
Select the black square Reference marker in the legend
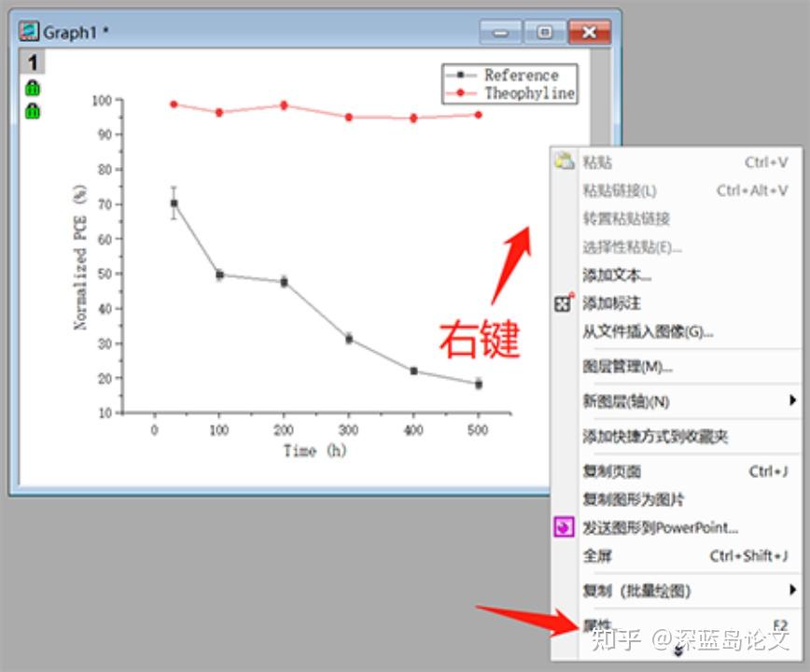460,76
